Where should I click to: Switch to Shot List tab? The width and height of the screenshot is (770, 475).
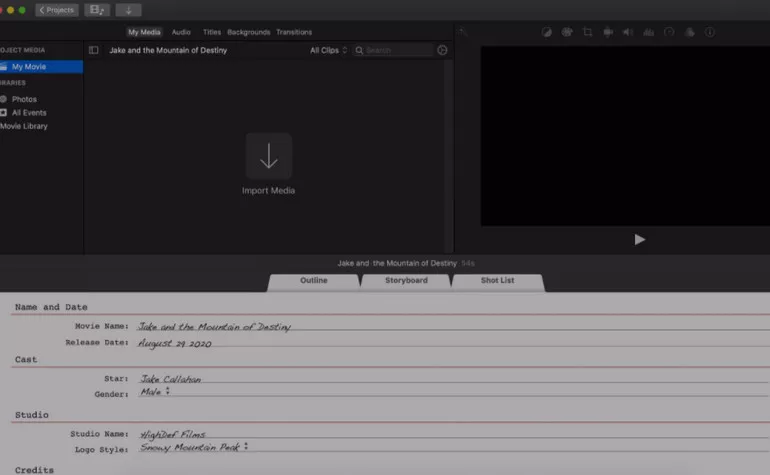click(497, 281)
